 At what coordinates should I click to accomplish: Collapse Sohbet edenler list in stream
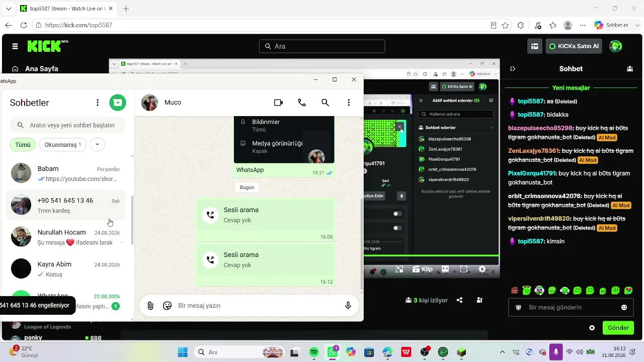[492, 128]
